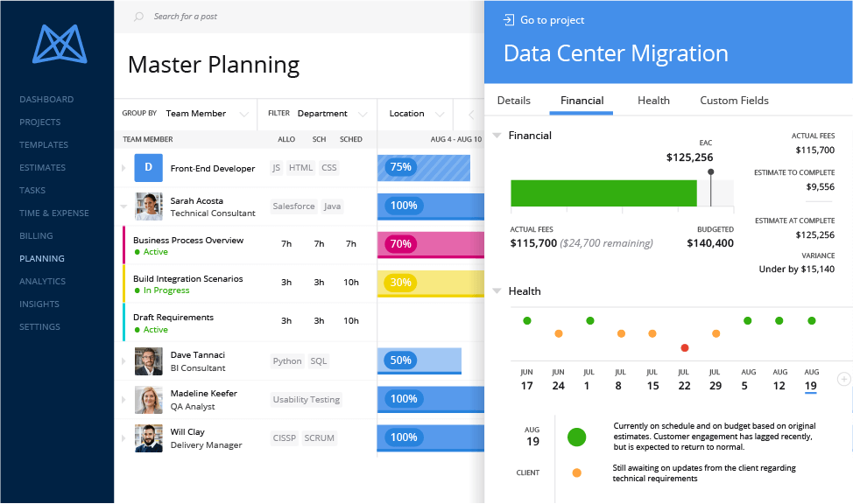
Task: Select Jul 22 date on health timeline
Action: (x=684, y=380)
